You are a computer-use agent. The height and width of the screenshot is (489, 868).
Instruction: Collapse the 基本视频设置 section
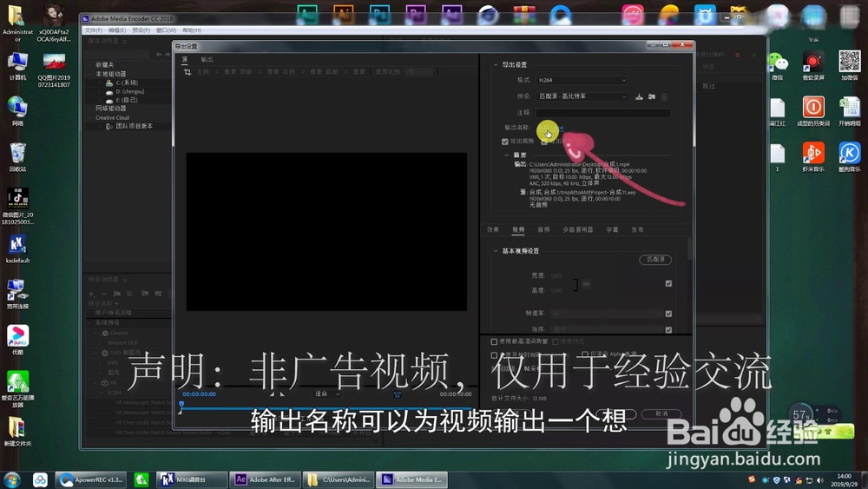pyautogui.click(x=496, y=251)
